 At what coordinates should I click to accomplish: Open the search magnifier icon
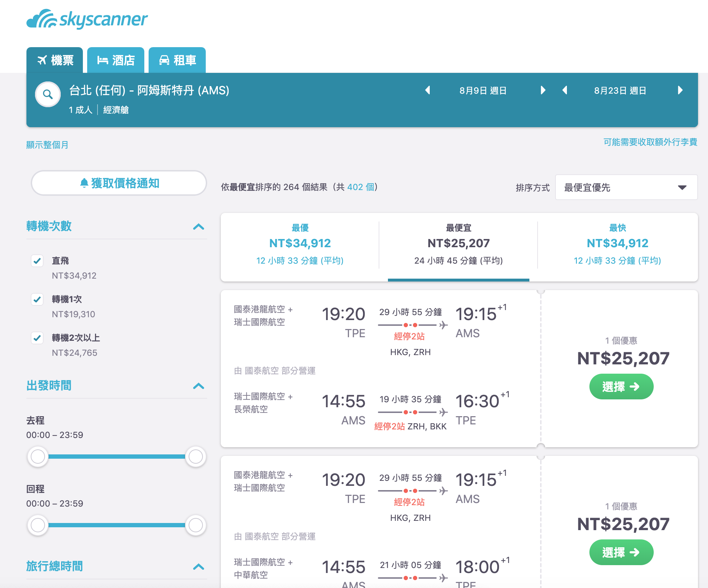[x=48, y=94]
